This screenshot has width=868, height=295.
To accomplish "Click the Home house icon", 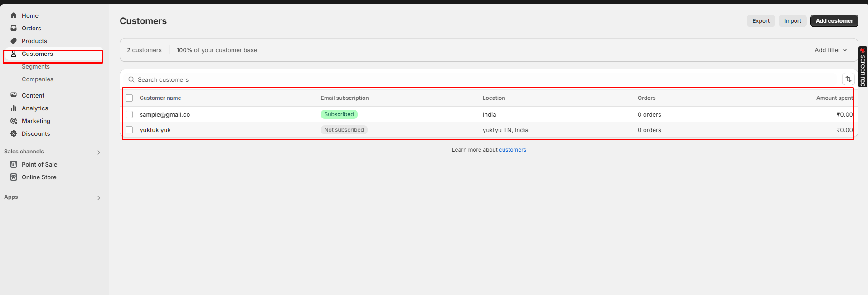I will pos(14,15).
